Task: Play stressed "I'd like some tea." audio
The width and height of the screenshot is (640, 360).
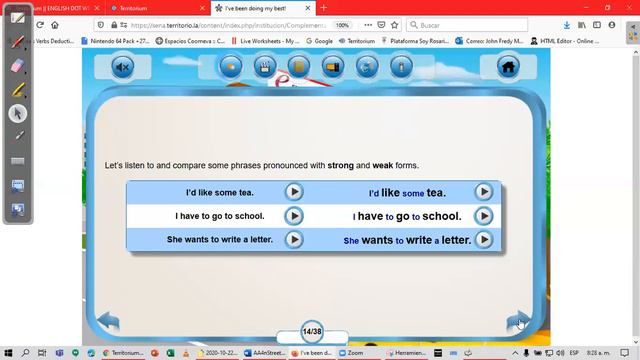Action: 484,192
